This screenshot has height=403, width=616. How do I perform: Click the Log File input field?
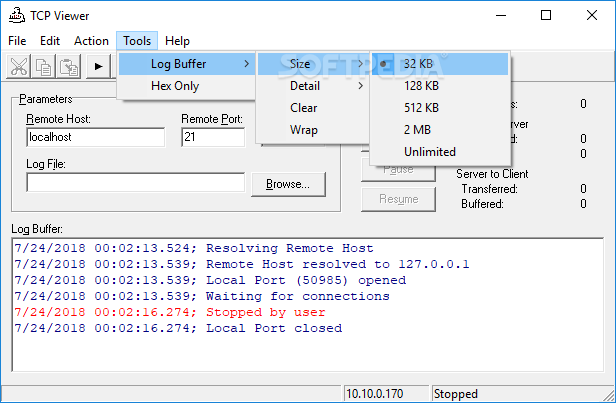click(136, 183)
